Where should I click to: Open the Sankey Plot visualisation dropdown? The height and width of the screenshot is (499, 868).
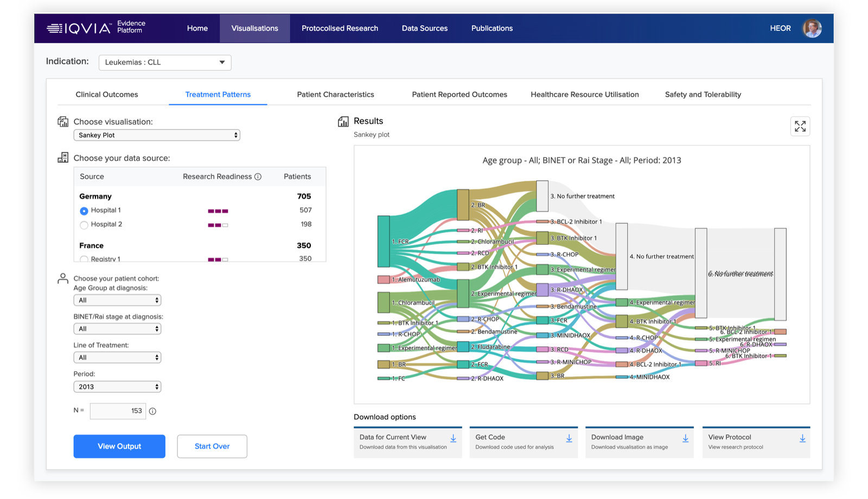point(157,135)
